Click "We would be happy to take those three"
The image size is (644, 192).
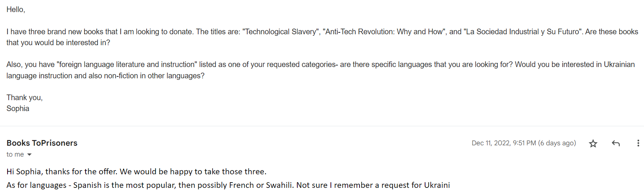[x=193, y=172]
